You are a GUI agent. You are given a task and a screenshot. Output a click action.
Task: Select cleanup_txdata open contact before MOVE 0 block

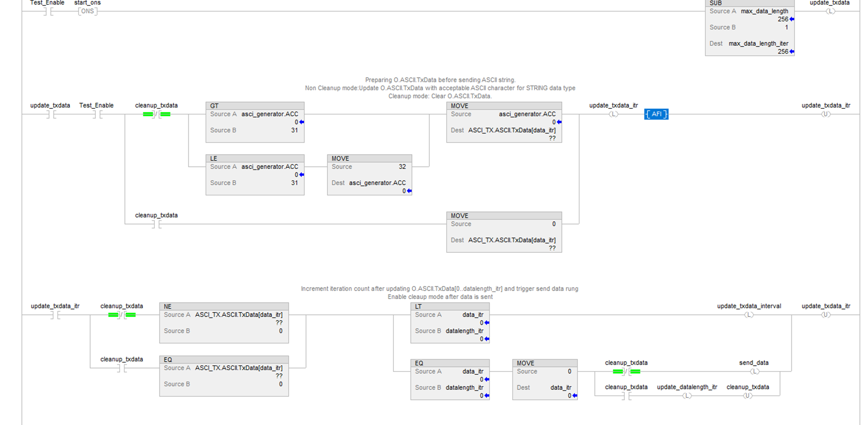[x=157, y=224]
